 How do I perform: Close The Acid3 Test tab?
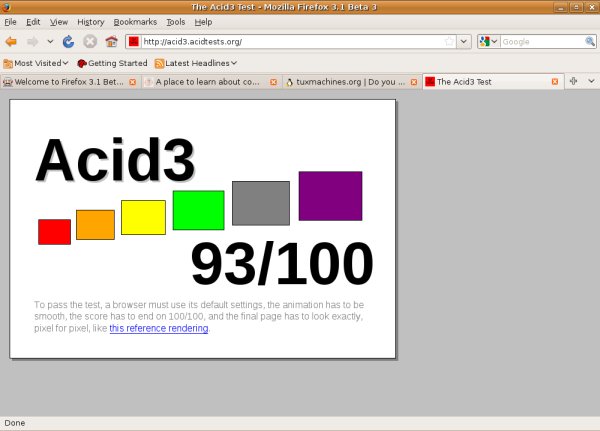click(554, 82)
